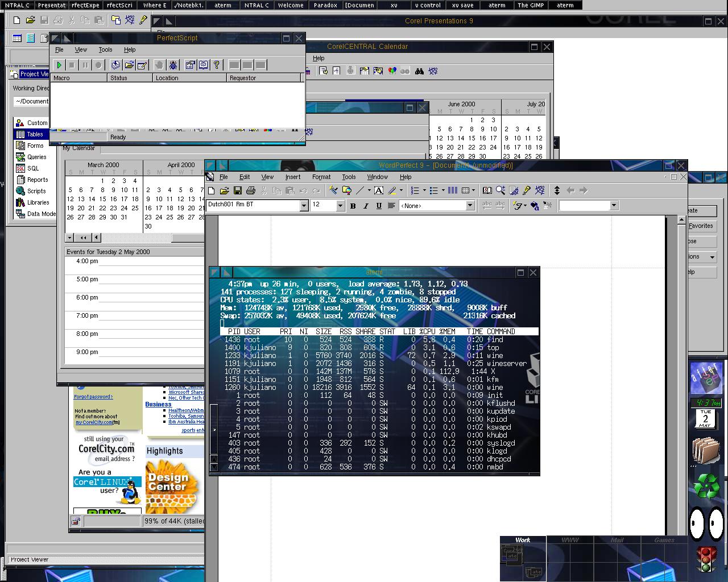Select Queries in the Project Viewer list
The width and height of the screenshot is (728, 582).
pyautogui.click(x=36, y=157)
